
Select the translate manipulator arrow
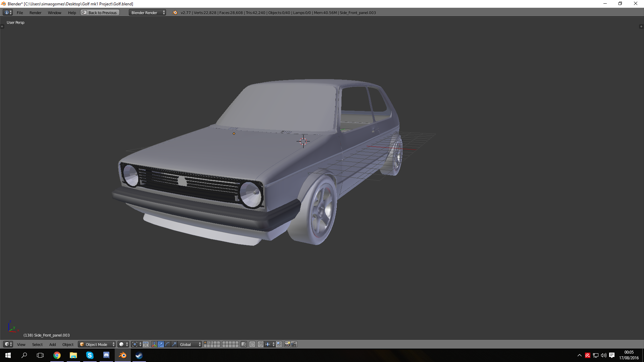161,344
